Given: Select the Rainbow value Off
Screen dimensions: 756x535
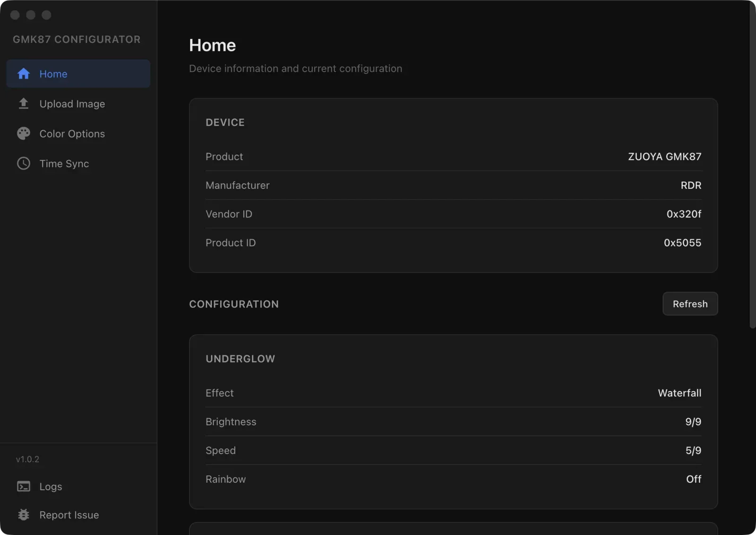Looking at the screenshot, I should tap(694, 479).
